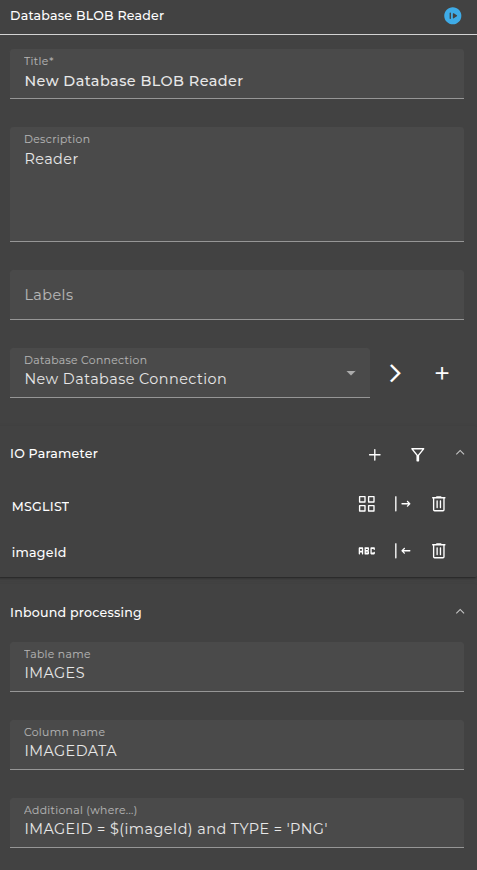
Task: Click MSGLIST data type grid icon
Action: click(367, 504)
